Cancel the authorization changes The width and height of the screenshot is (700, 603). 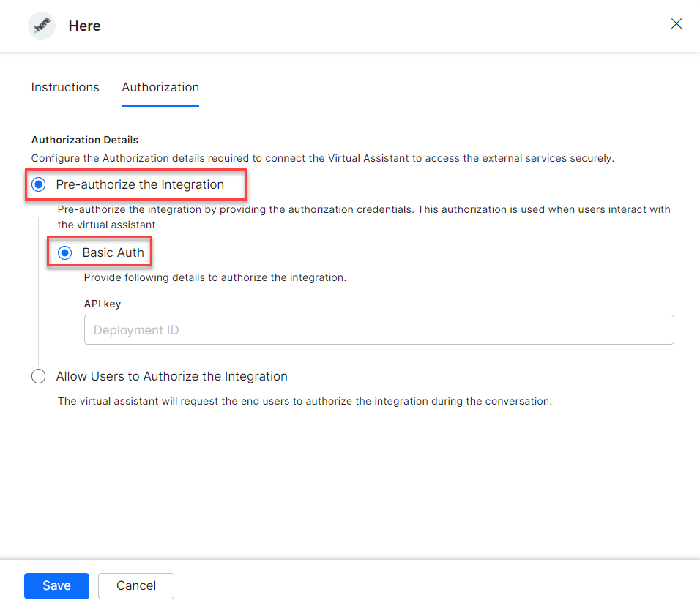(x=136, y=585)
